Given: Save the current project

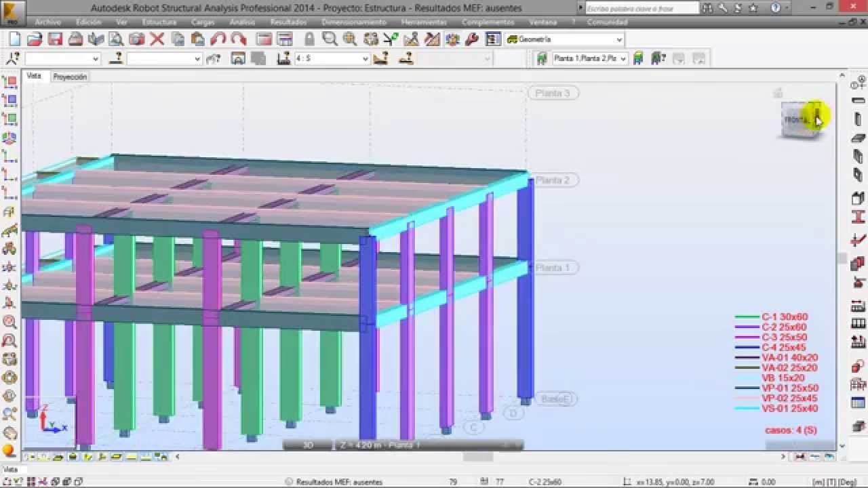Looking at the screenshot, I should (55, 39).
